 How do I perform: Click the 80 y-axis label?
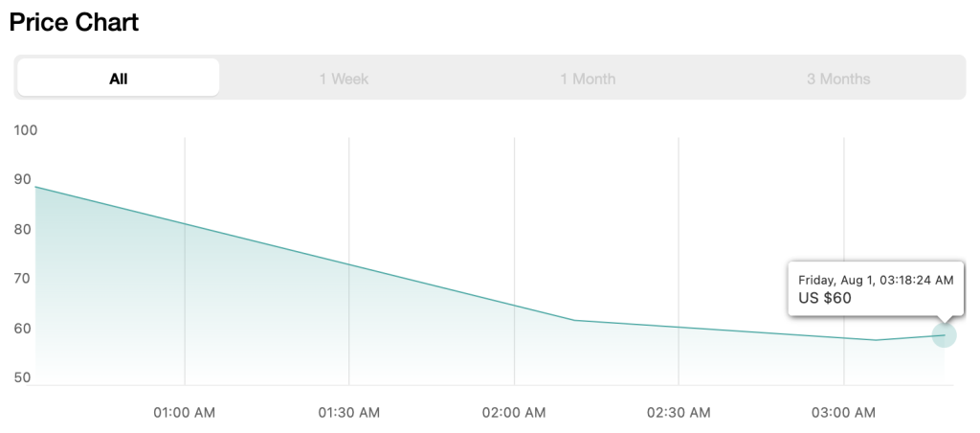(22, 229)
